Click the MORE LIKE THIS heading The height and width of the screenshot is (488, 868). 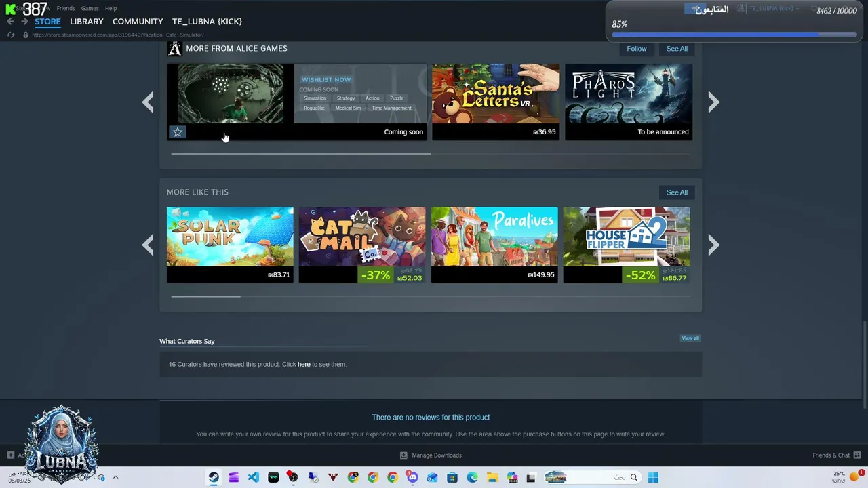(x=197, y=192)
